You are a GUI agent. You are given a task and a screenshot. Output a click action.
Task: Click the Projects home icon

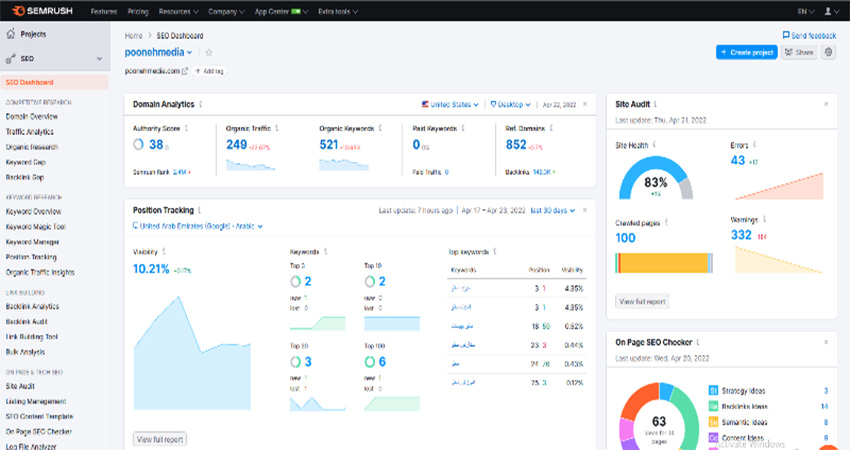point(10,34)
